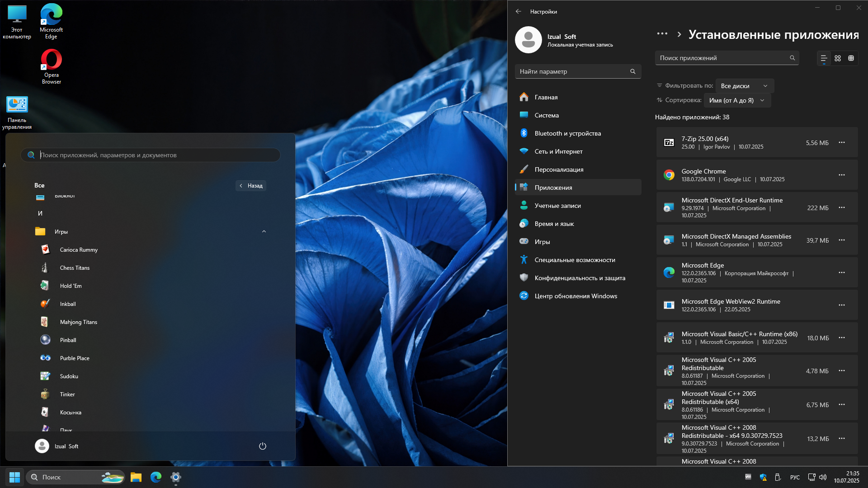
Task: Open Bluetooth и устройства settings
Action: coord(578,133)
